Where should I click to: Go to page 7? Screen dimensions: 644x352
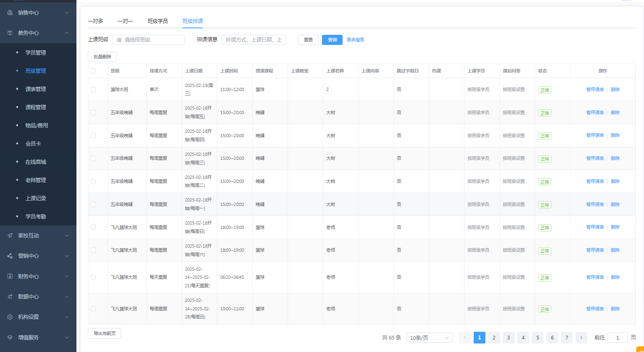pos(567,337)
